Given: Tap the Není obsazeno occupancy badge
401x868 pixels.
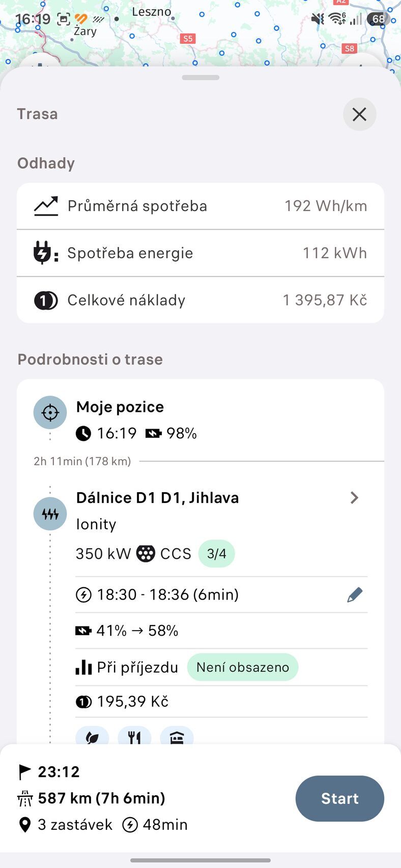Looking at the screenshot, I should [x=243, y=667].
